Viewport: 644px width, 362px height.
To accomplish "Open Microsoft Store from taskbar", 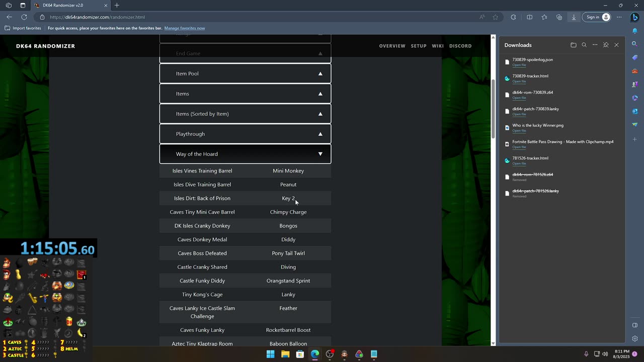I will [x=300, y=354].
